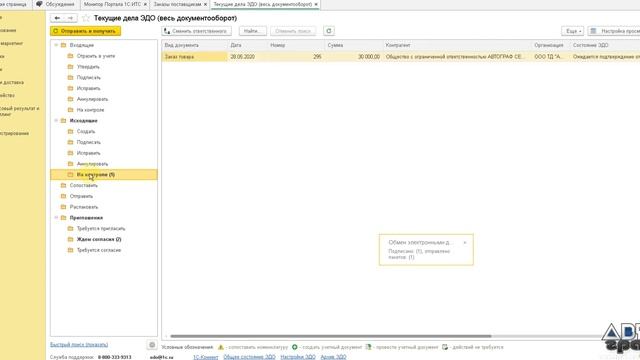Click the horizontal scrollbar of the table
Viewport: 640px width, 360px height.
click(x=331, y=336)
